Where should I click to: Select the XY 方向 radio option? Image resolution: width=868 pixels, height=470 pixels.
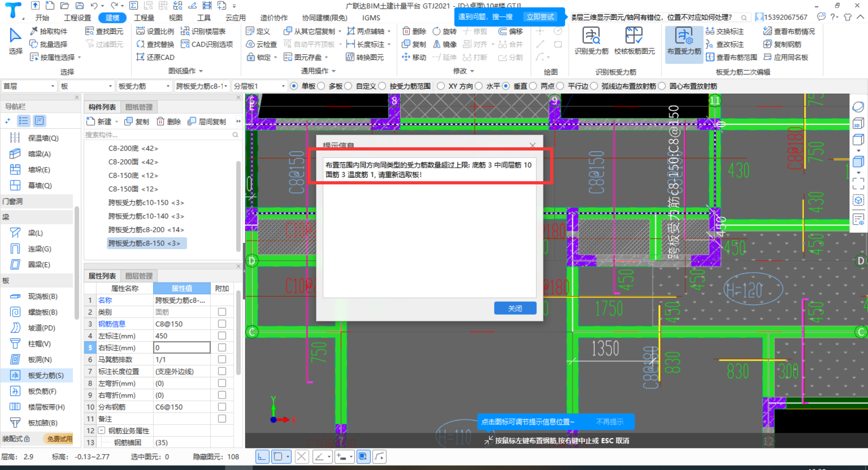click(441, 86)
